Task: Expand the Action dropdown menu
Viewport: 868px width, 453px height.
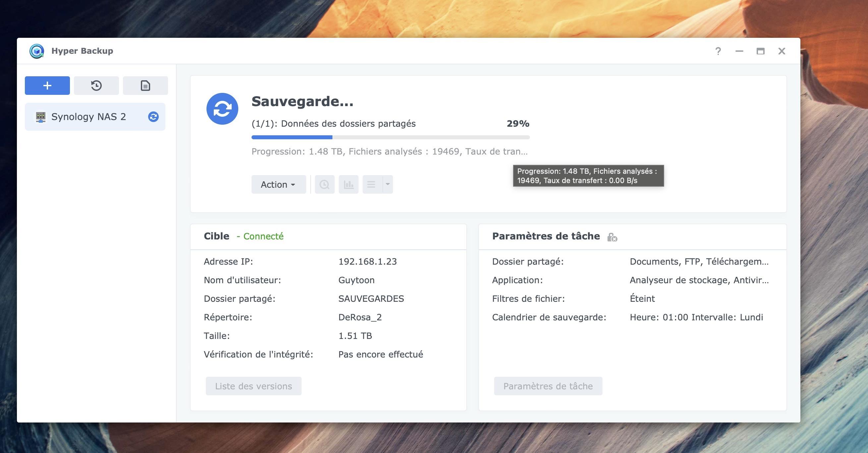Action: (x=278, y=184)
